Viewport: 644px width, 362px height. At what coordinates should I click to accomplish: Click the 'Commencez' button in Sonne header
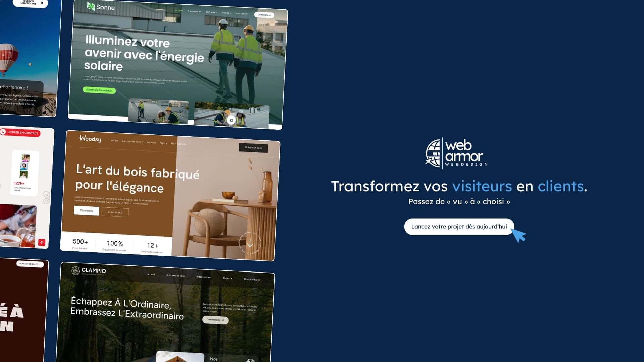(x=264, y=15)
